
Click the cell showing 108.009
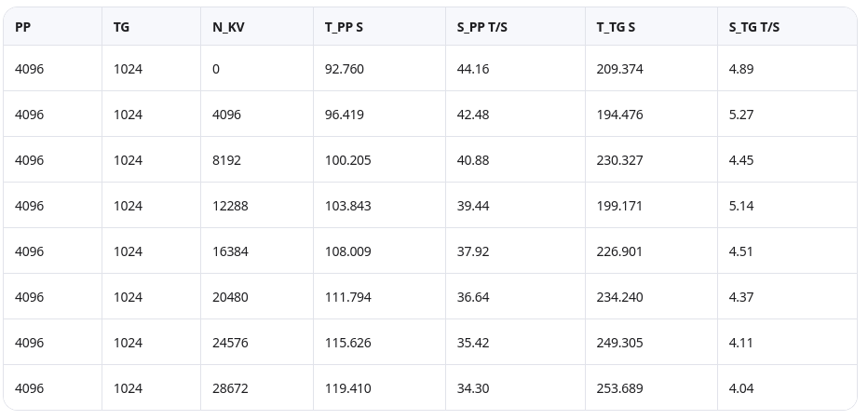347,251
